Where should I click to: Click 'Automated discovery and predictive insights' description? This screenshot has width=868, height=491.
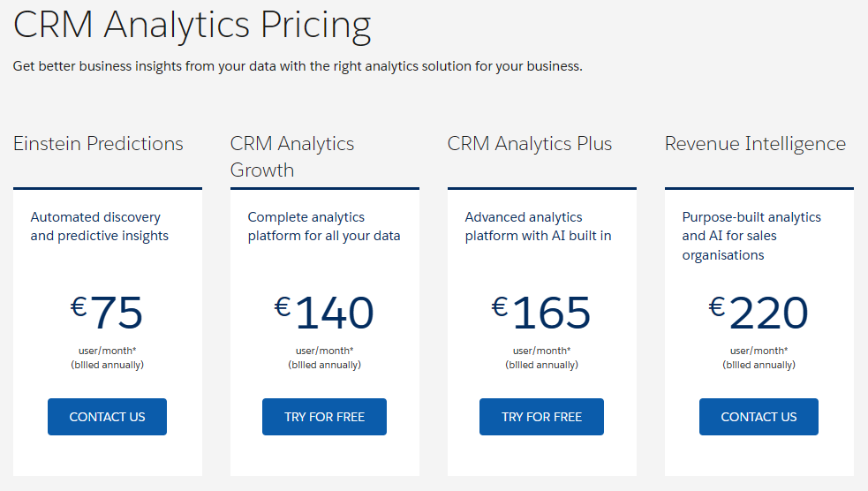(x=100, y=226)
